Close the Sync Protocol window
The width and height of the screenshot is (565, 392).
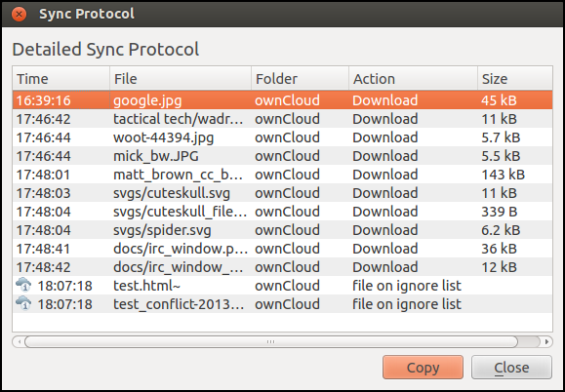(19, 15)
